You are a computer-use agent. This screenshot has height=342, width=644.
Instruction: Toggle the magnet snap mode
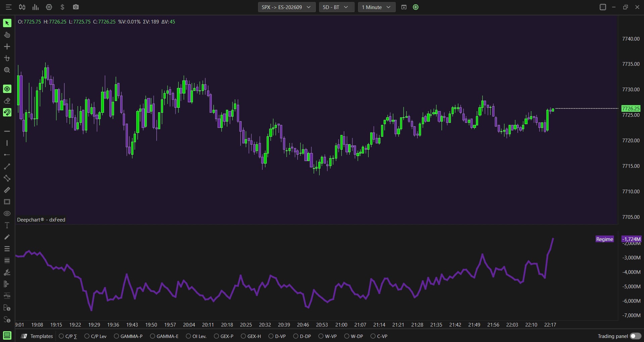coord(7,112)
